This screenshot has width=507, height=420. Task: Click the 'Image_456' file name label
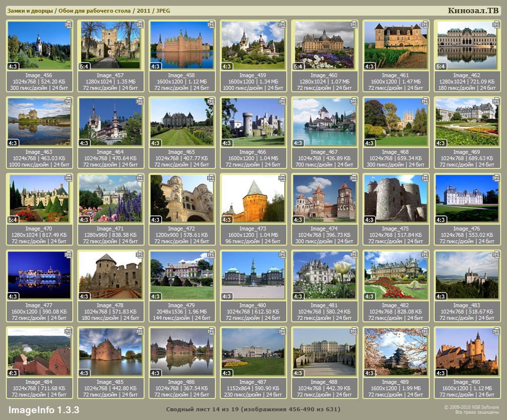tap(39, 75)
